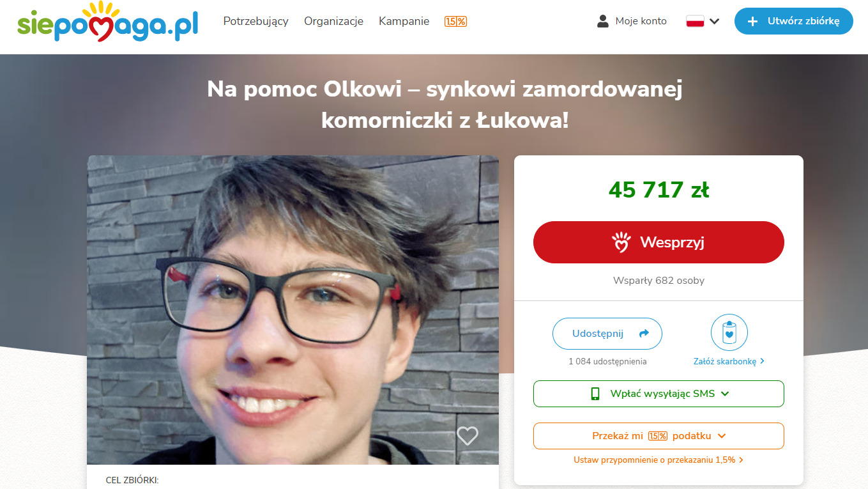Click the siepomaga.pl logo
868x489 pixels.
pyautogui.click(x=107, y=22)
